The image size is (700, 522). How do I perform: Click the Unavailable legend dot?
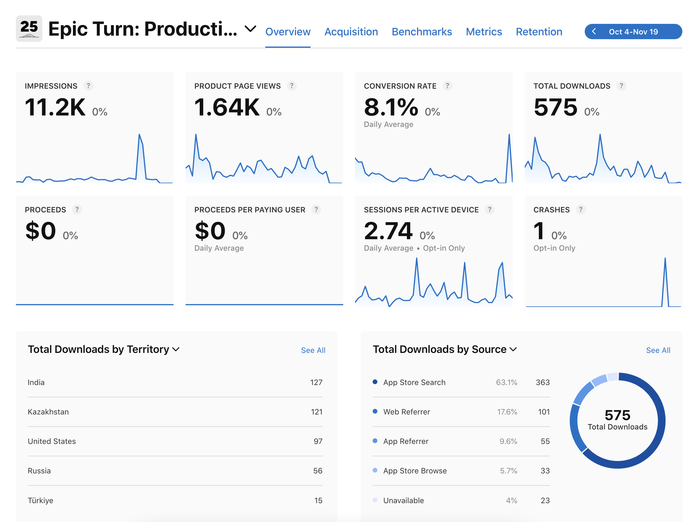[375, 500]
